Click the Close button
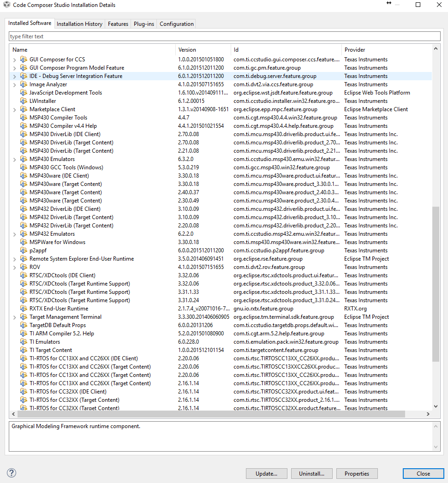The image size is (448, 483). point(424,473)
